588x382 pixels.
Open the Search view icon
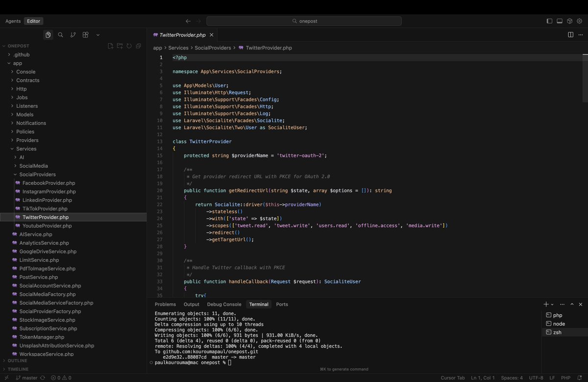(x=60, y=35)
